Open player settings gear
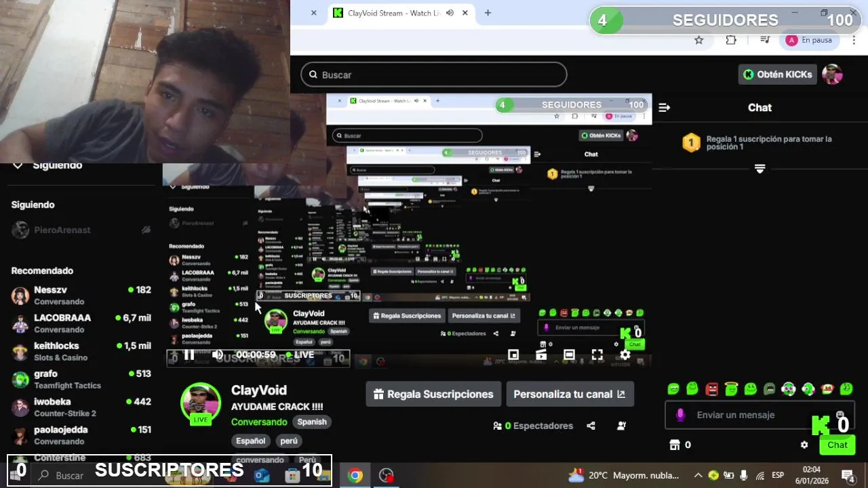 pos(625,354)
